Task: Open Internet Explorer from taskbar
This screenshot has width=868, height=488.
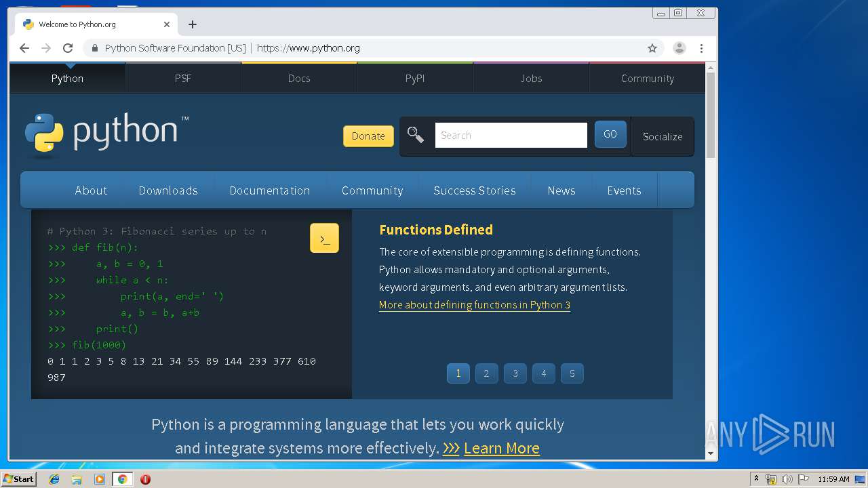Action: (54, 479)
